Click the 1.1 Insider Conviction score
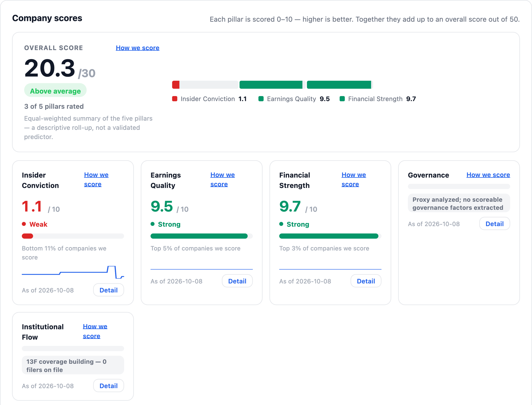The width and height of the screenshot is (532, 405). 32,207
